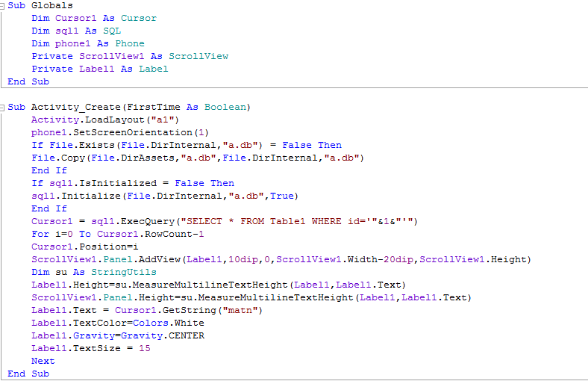Click the Dim phone1 As Phone line
588x384 pixels.
[x=87, y=43]
